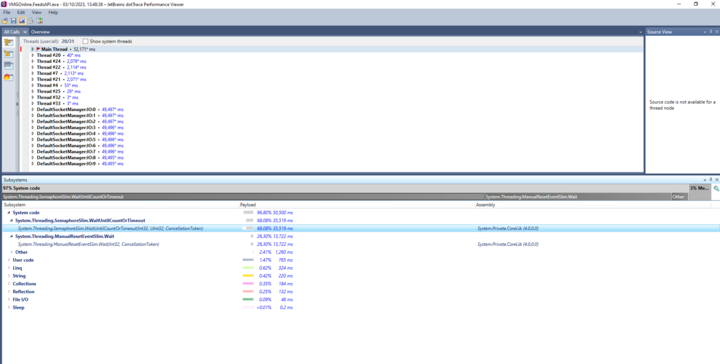Expand the Thread #7 node

point(33,73)
